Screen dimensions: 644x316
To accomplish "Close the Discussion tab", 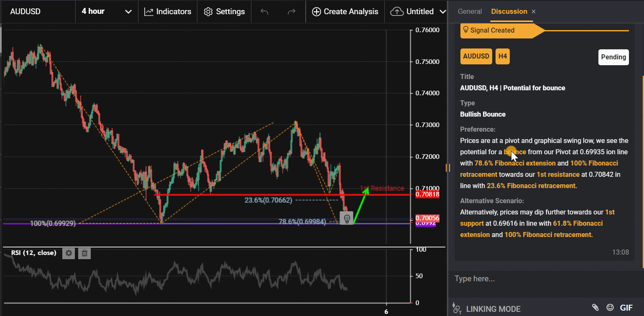I will tap(533, 12).
